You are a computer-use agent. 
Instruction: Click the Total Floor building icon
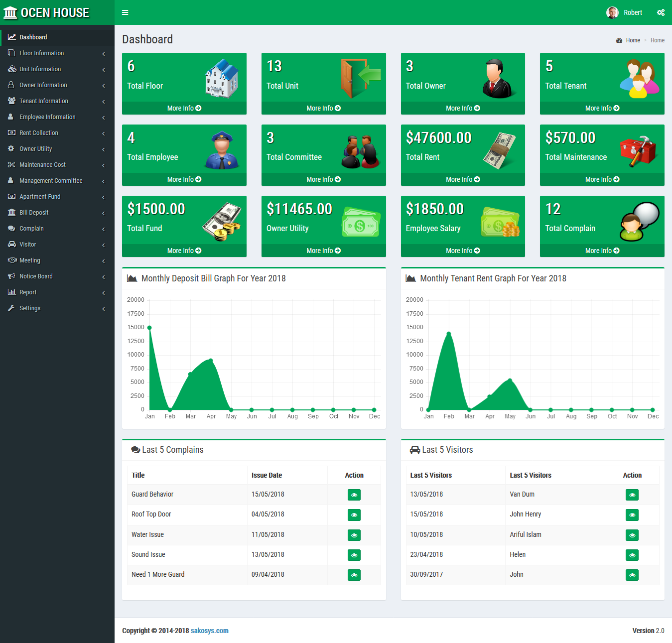pos(222,78)
